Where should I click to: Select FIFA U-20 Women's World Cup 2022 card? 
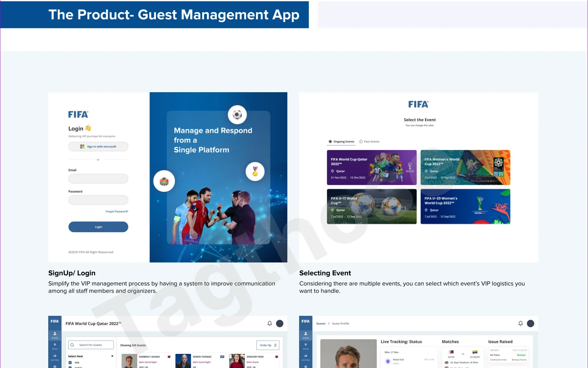pyautogui.click(x=465, y=206)
